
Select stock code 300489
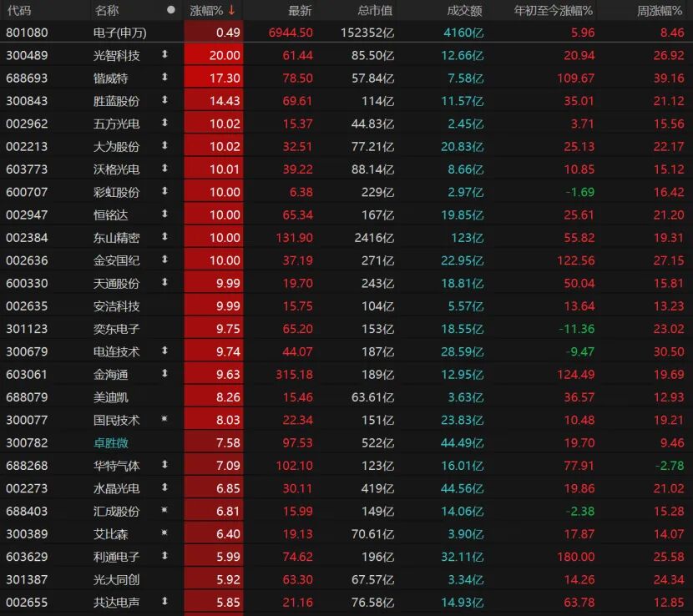(x=27, y=55)
